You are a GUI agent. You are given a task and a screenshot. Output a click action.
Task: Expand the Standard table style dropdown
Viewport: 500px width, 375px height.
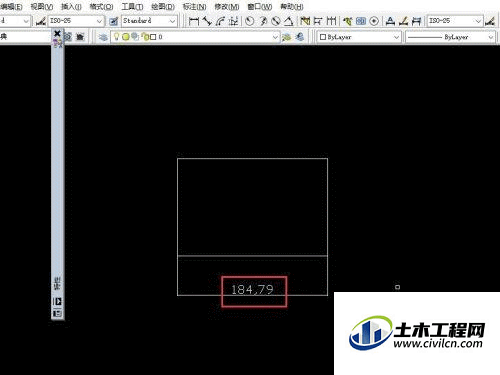pos(172,21)
